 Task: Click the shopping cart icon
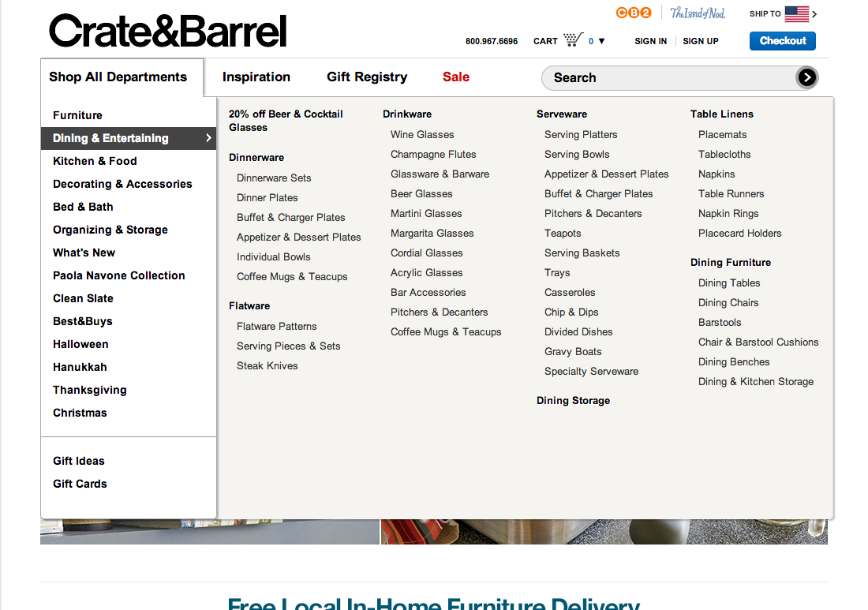coord(574,40)
